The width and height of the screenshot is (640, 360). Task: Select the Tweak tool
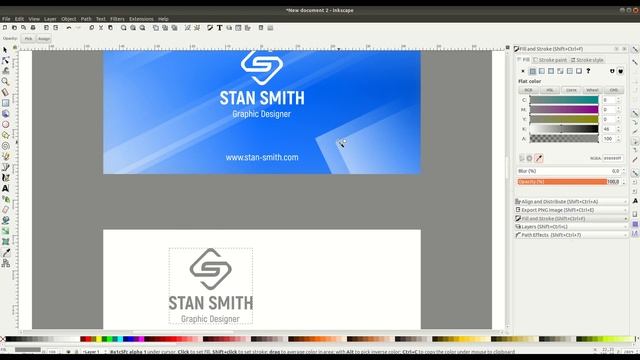5,71
